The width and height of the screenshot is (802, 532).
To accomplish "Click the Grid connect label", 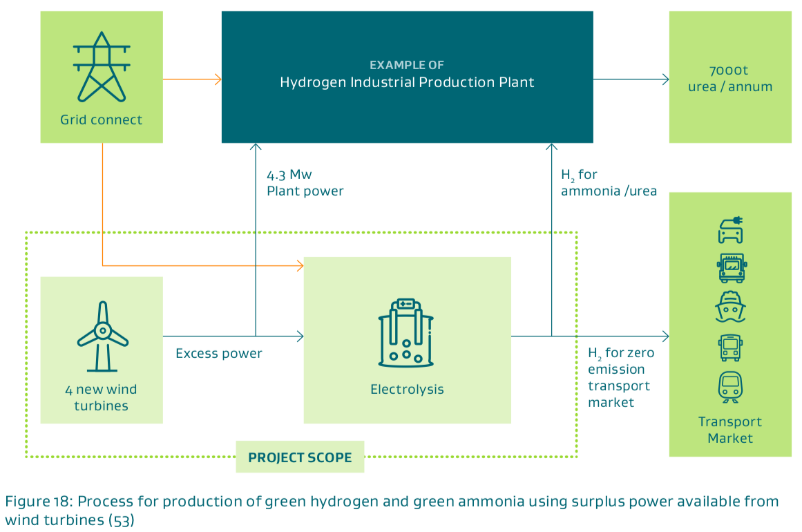I will click(102, 120).
